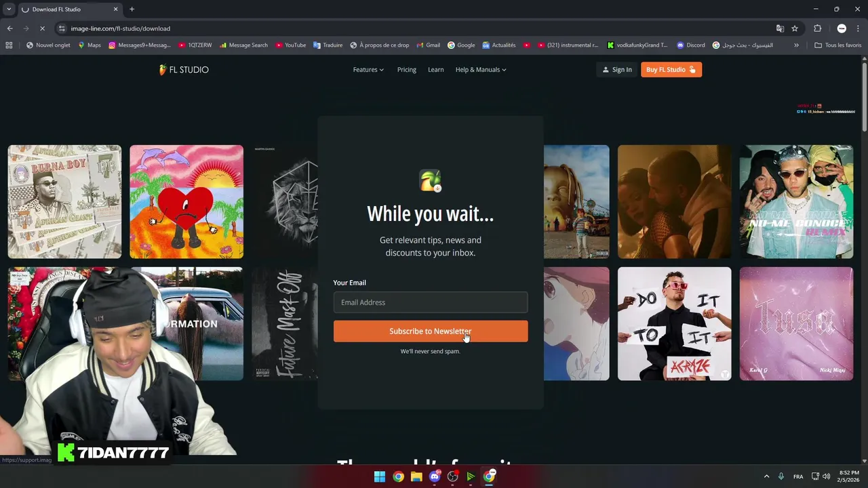This screenshot has height=488, width=868.
Task: Close the Download FL Studio tab
Action: pyautogui.click(x=115, y=9)
